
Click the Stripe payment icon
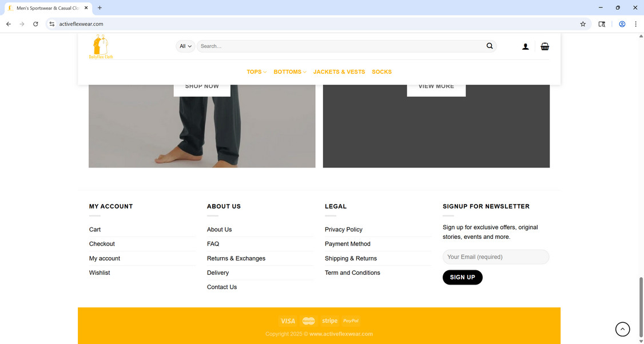329,321
